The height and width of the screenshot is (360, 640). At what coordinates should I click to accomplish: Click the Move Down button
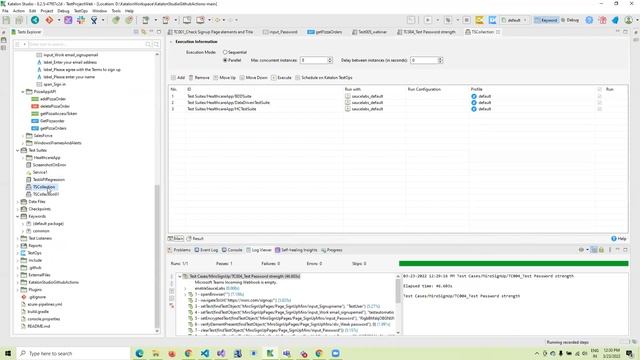253,78
